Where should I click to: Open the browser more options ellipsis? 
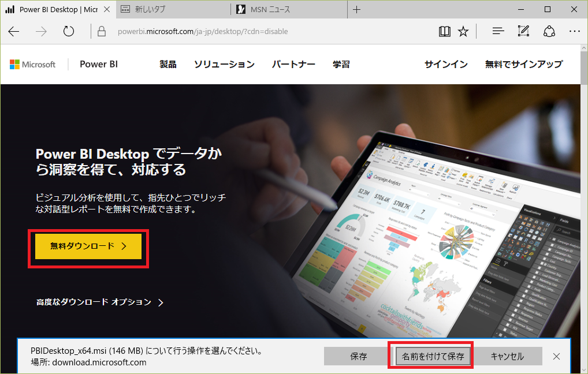(575, 32)
